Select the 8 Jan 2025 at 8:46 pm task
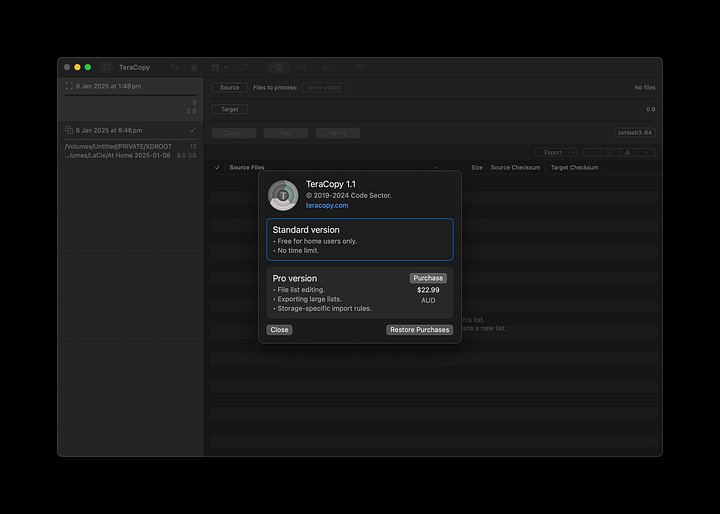720x514 pixels. click(131, 143)
